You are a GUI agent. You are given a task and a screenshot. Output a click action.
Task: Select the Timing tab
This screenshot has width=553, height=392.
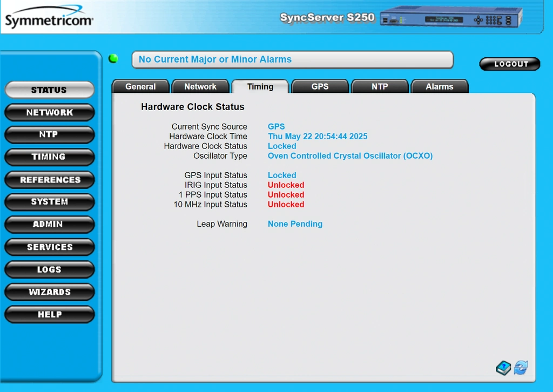[x=260, y=86]
